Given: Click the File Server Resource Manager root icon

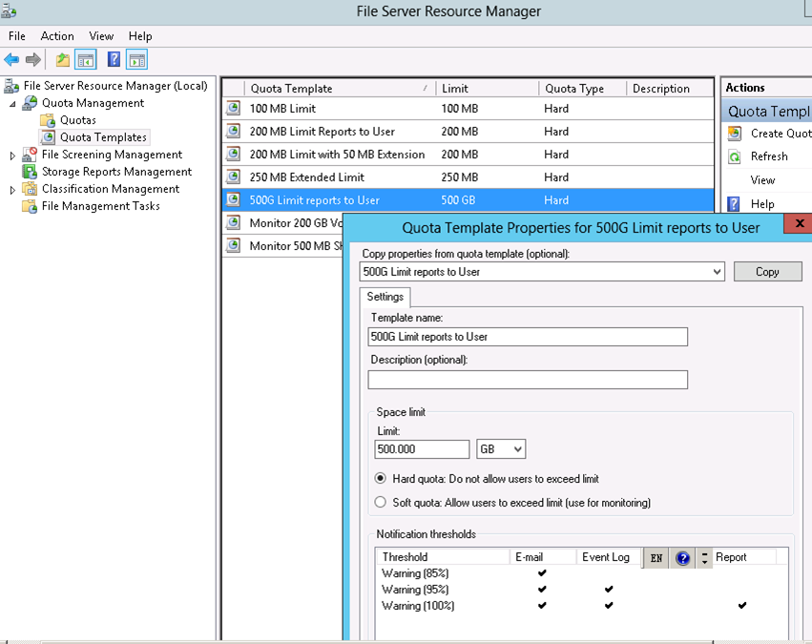Looking at the screenshot, I should (x=11, y=86).
